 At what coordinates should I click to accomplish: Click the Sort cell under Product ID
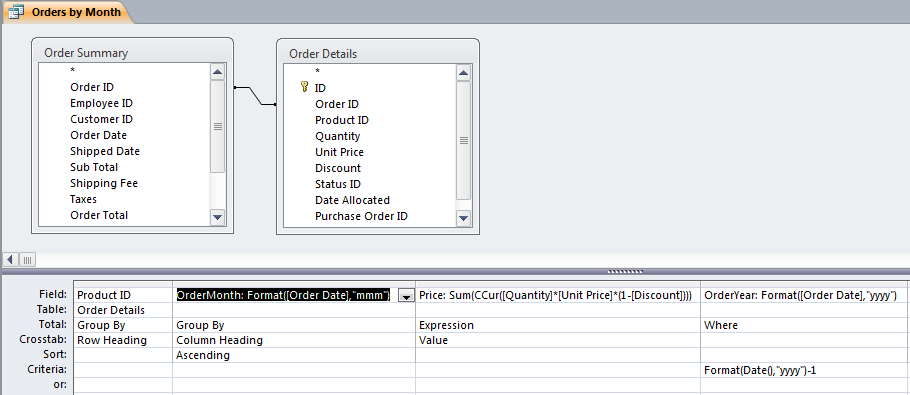click(x=123, y=355)
